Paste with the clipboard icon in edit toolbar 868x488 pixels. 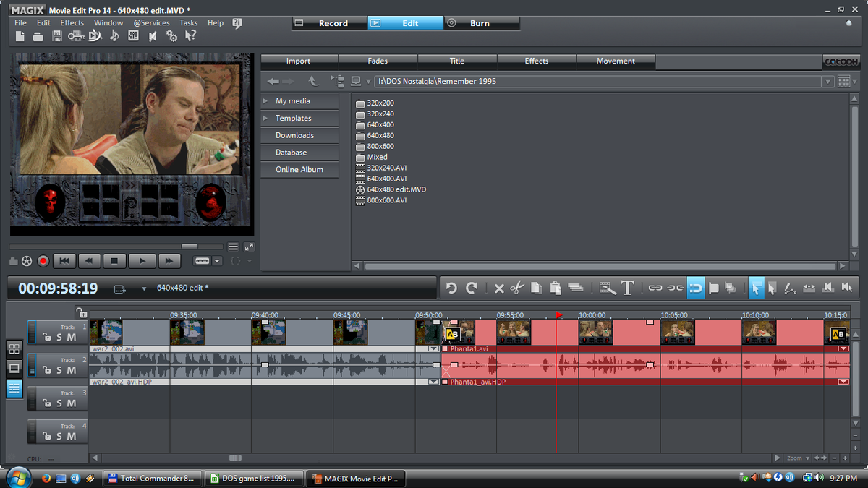pyautogui.click(x=556, y=288)
